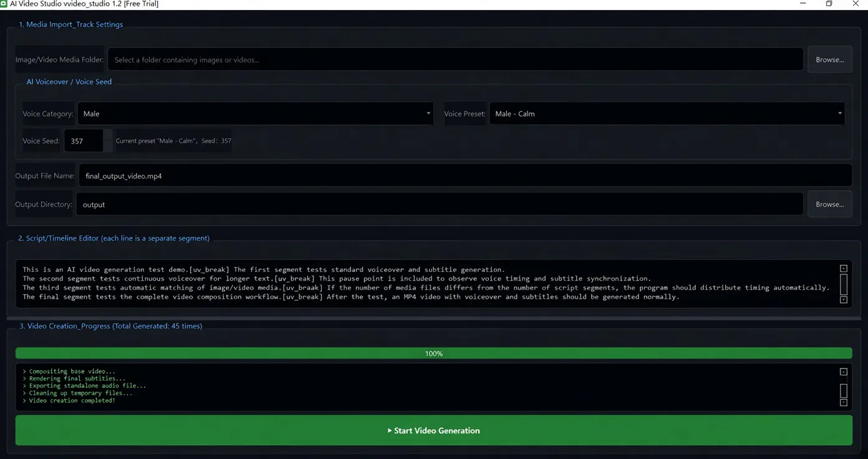This screenshot has height=459, width=868.
Task: Click the 100% video creation progress bar
Action: tap(434, 354)
